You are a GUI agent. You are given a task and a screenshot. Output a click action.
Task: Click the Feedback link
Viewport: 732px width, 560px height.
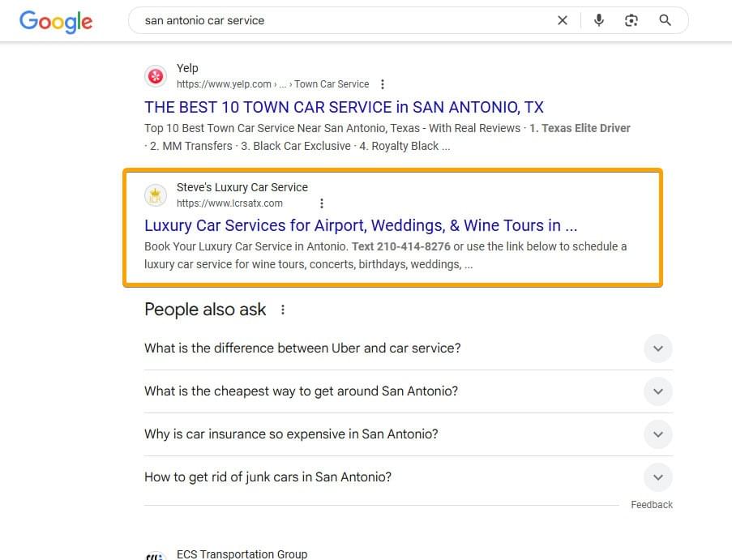tap(652, 505)
